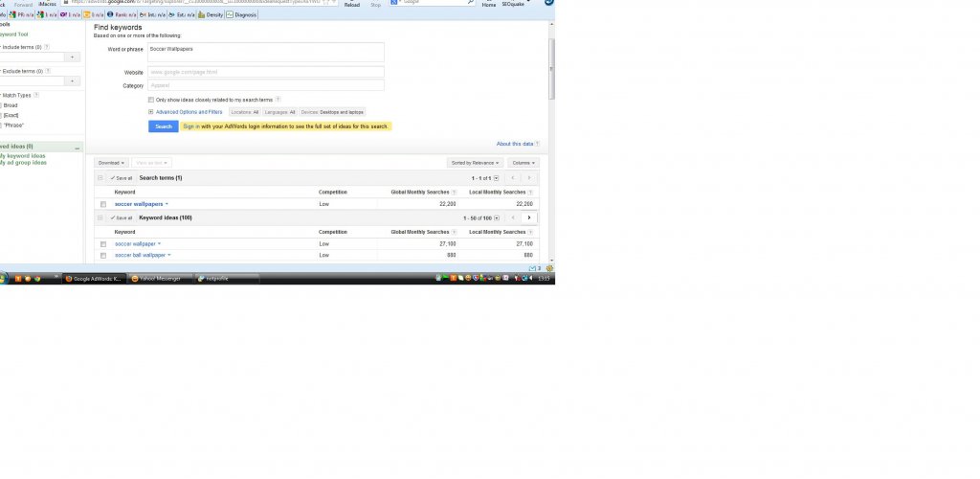Image resolution: width=980 pixels, height=479 pixels.
Task: Click the 'Languages: All' filter chip
Action: click(279, 112)
